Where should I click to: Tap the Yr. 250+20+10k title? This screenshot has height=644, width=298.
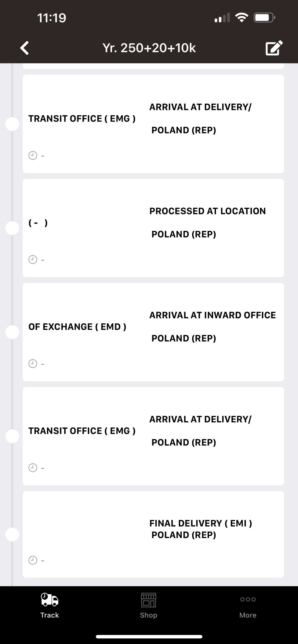pyautogui.click(x=149, y=48)
